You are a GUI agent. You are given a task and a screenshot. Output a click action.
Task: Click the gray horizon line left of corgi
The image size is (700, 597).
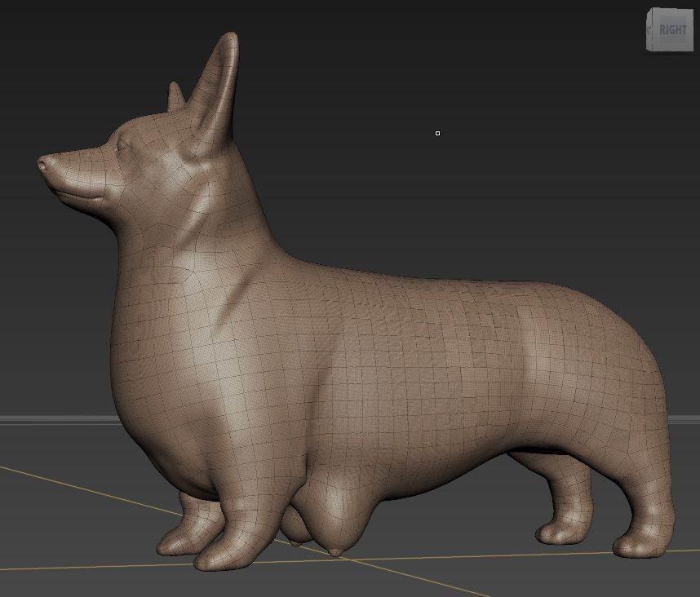click(x=49, y=420)
